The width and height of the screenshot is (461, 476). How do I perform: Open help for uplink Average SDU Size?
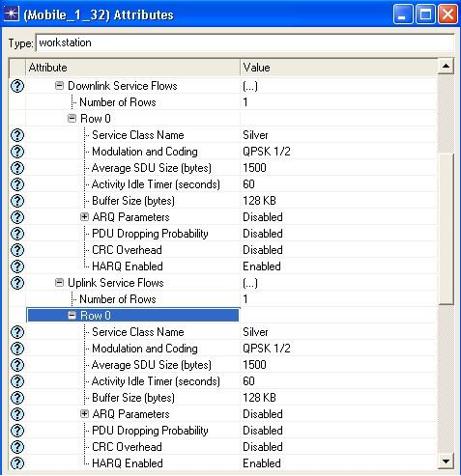point(17,365)
